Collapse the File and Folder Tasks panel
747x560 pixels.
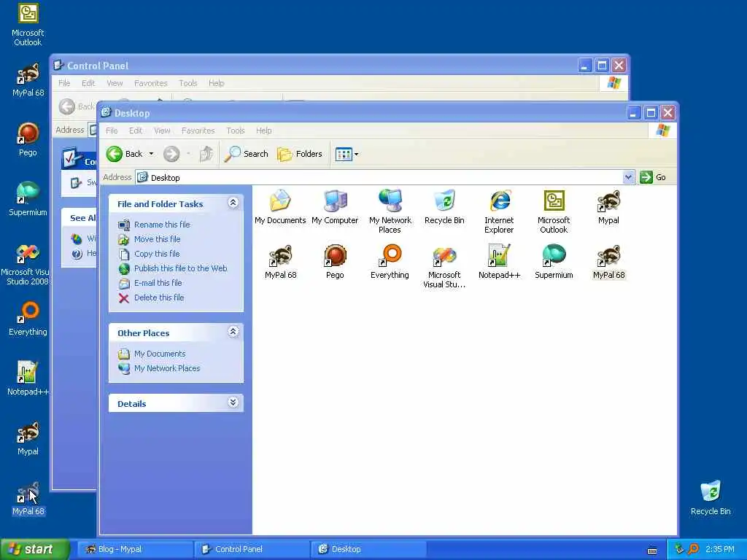[x=233, y=203]
